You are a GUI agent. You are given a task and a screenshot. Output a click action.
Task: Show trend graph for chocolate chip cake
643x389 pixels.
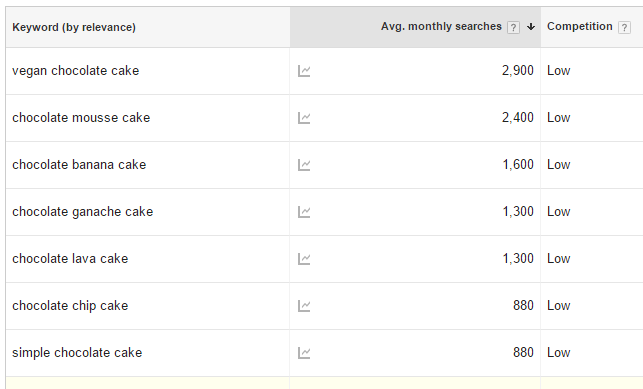(304, 306)
